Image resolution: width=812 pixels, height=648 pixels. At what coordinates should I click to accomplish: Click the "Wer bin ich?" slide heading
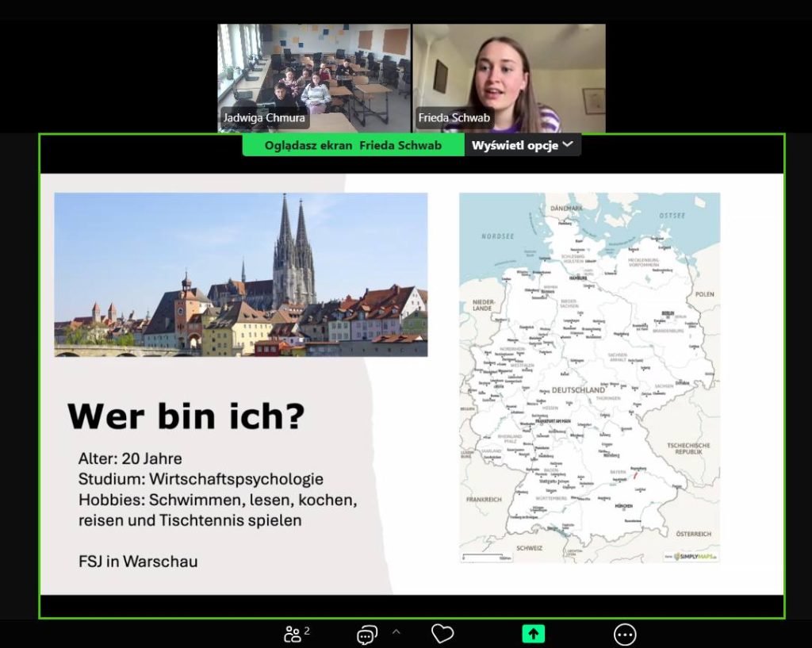tap(186, 416)
